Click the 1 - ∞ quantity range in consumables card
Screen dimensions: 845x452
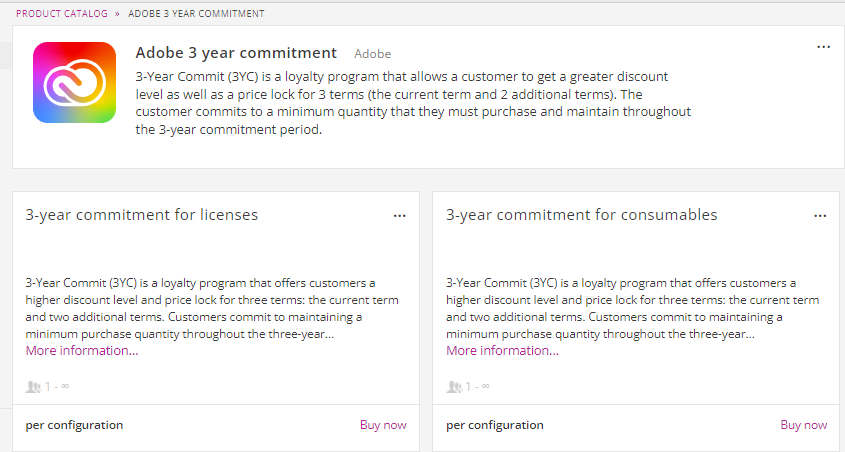pos(477,386)
